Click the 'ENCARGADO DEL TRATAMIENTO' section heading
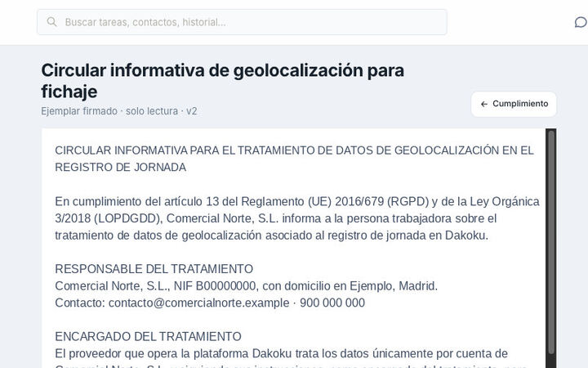This screenshot has height=368, width=588. (148, 336)
